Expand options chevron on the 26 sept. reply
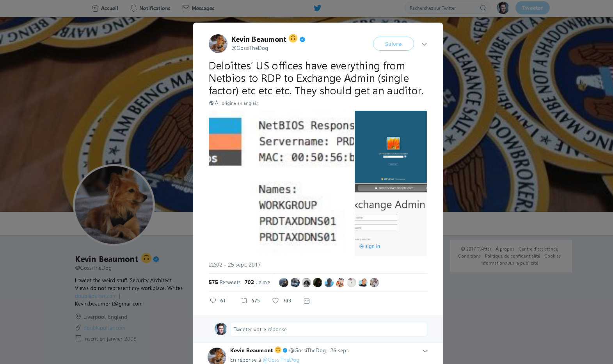 pyautogui.click(x=425, y=351)
